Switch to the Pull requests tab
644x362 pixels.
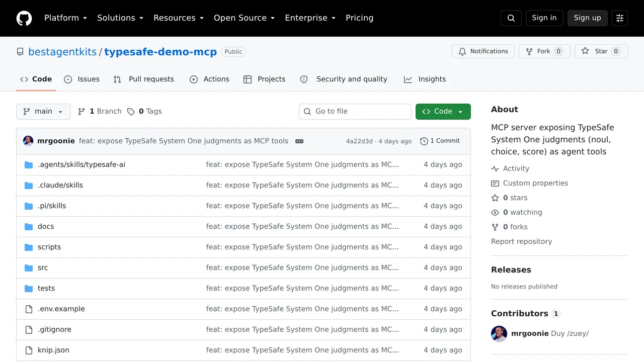(143, 79)
